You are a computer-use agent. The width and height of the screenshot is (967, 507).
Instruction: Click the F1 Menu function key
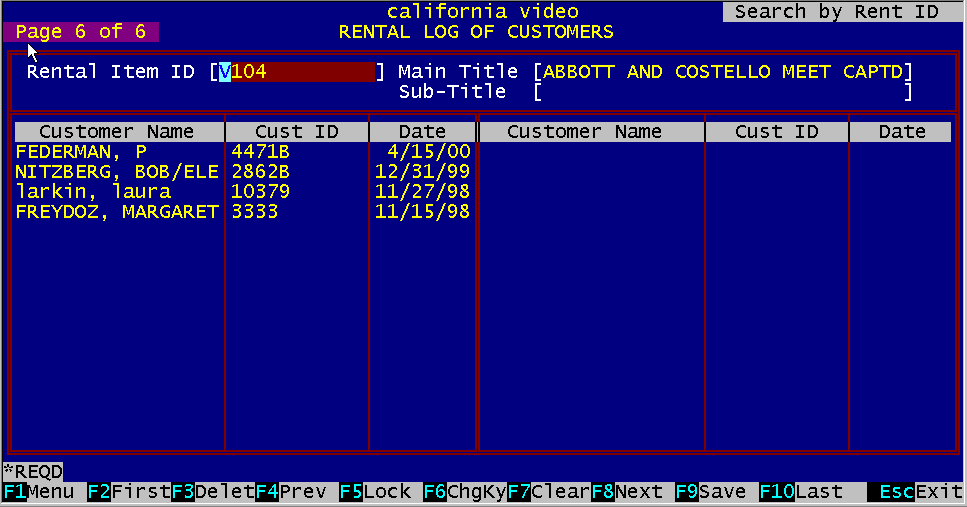(x=38, y=492)
